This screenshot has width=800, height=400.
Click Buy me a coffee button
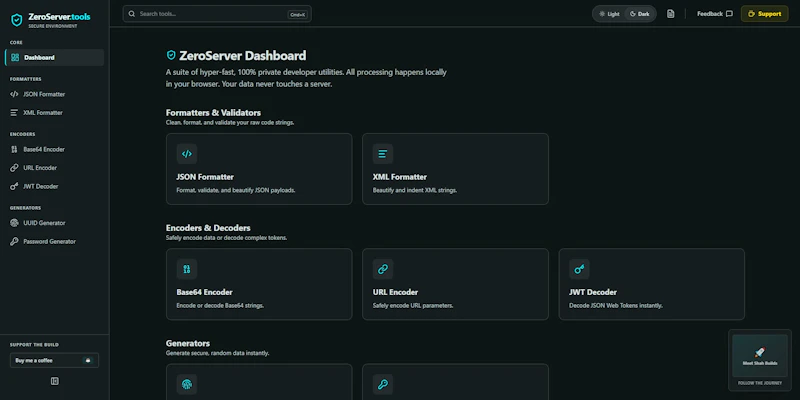tap(55, 360)
